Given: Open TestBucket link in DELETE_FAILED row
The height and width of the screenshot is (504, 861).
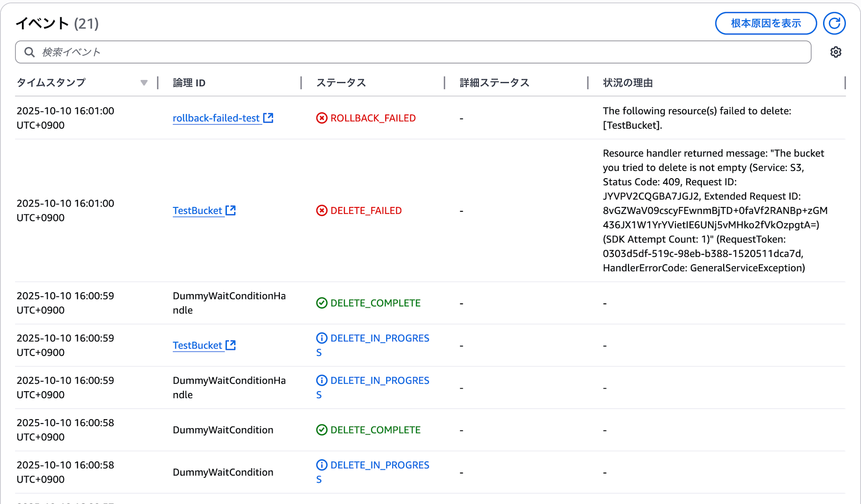Looking at the screenshot, I should pos(197,210).
